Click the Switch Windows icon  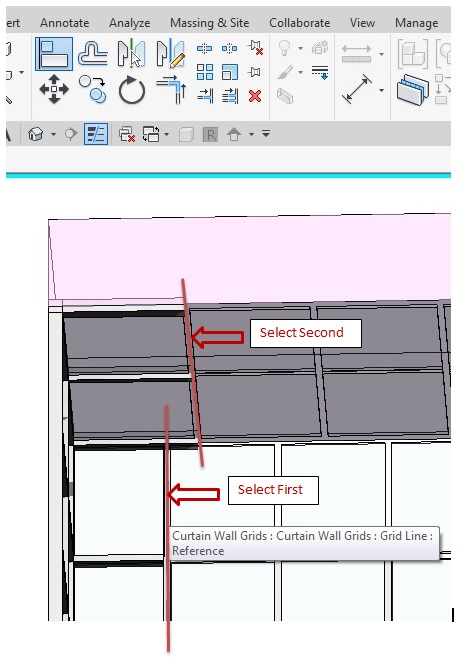(x=151, y=134)
